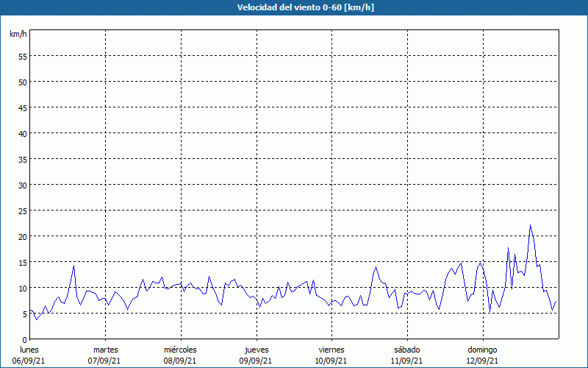588x368 pixels.
Task: Click the '50' y-axis value
Action: tap(23, 82)
